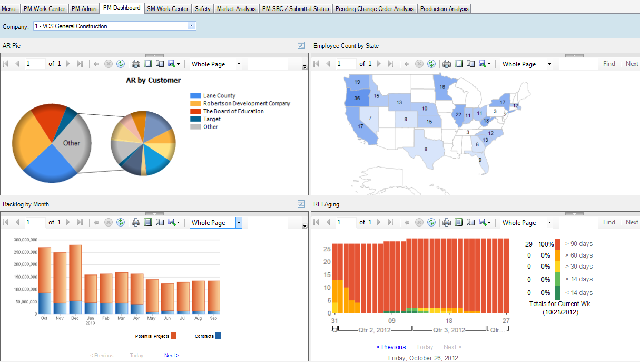Collapse the AR Pie toolbar handle
Image resolution: width=640 pixels, height=364 pixels.
click(154, 55)
